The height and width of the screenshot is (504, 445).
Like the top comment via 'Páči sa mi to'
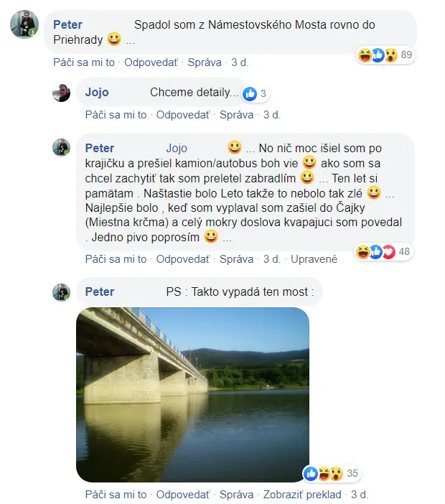83,62
